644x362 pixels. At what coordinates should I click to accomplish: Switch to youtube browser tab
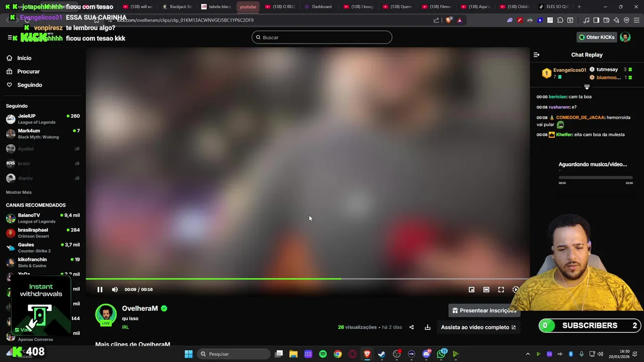(248, 7)
